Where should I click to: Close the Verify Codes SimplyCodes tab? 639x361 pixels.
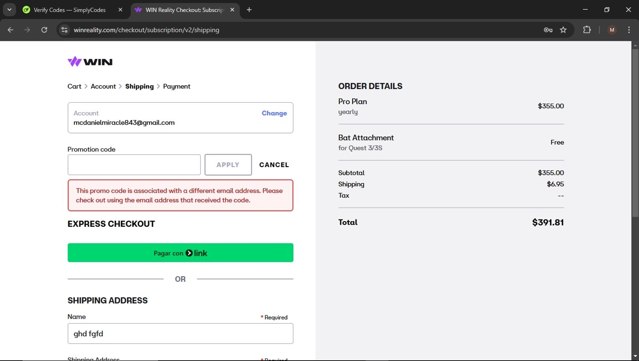pos(120,10)
